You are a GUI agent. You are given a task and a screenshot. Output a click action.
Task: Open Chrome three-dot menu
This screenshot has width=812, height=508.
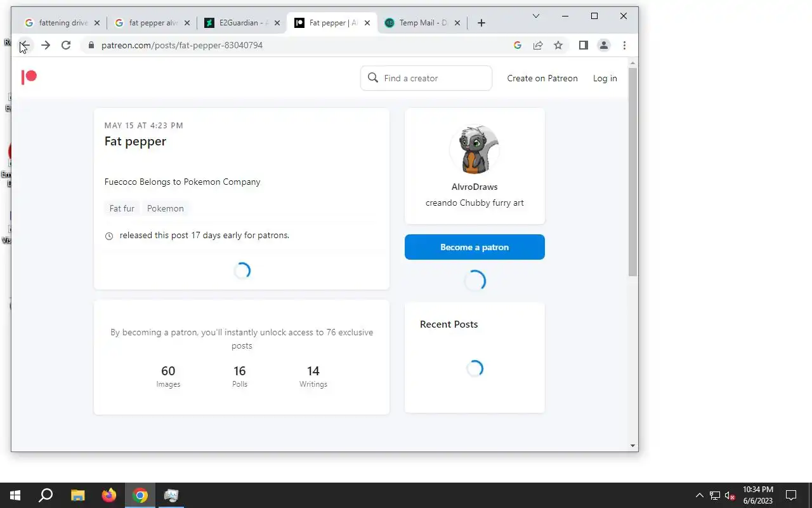pyautogui.click(x=624, y=45)
